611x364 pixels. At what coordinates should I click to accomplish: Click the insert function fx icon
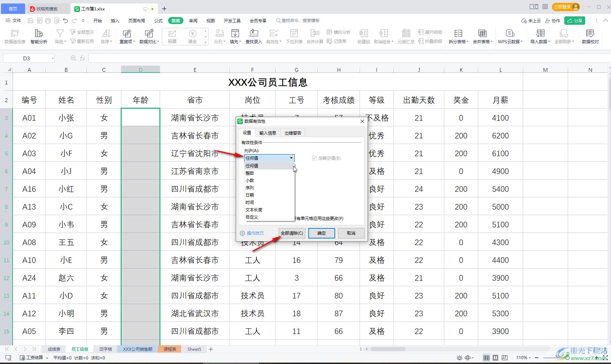pos(82,58)
